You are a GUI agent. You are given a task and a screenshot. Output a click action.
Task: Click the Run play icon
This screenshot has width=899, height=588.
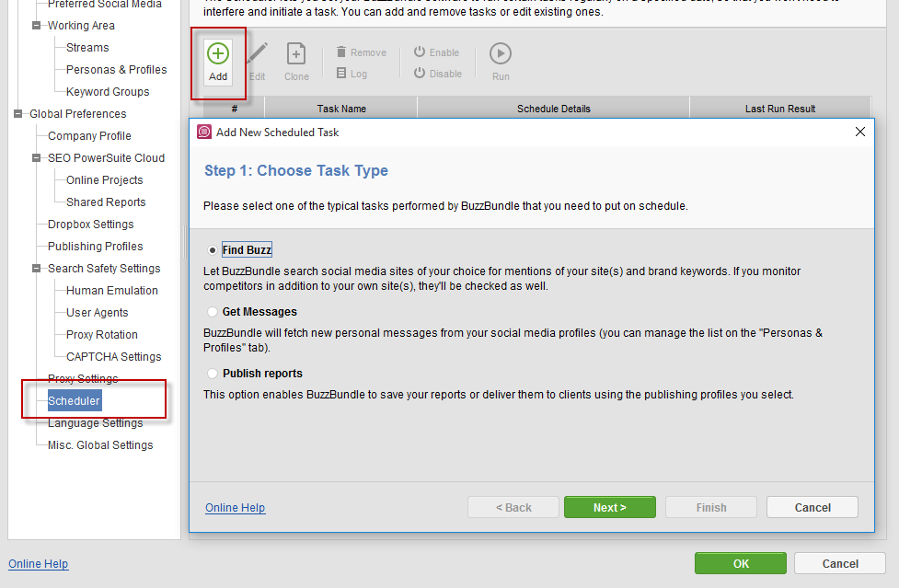point(501,54)
